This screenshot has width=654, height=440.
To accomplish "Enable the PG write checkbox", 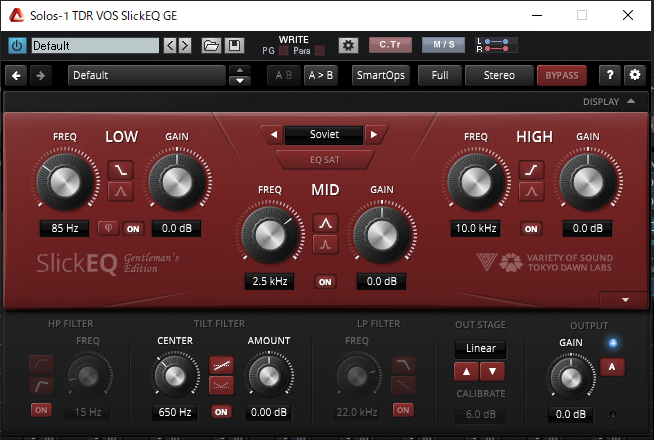I will pos(283,51).
